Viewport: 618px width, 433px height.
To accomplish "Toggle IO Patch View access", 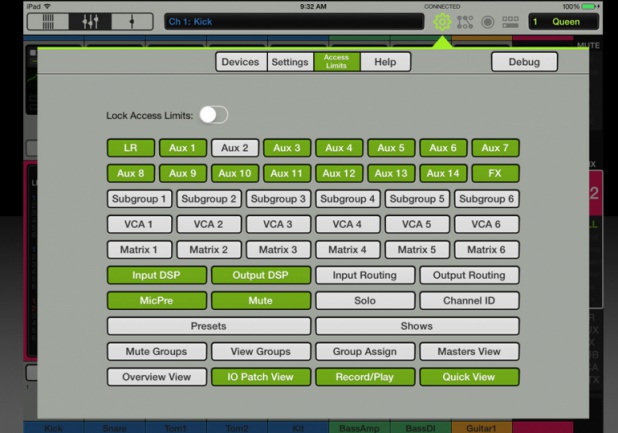I will (x=261, y=377).
